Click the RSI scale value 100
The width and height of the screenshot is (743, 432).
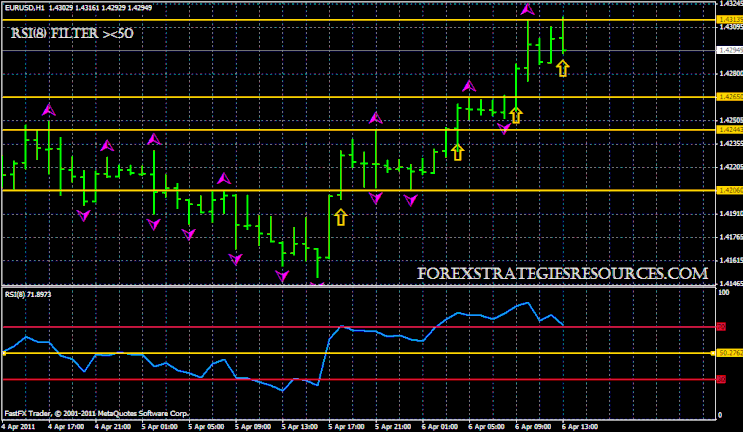click(724, 293)
